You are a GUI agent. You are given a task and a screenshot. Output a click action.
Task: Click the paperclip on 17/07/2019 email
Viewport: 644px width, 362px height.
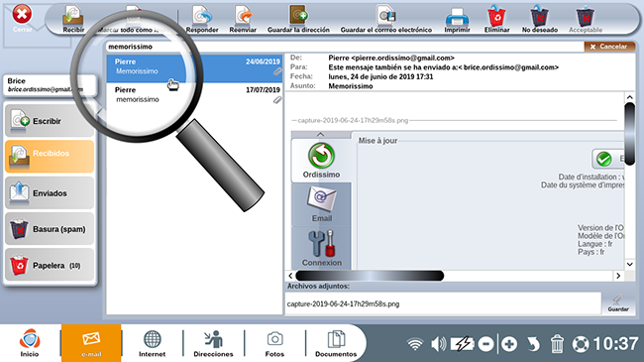[277, 100]
